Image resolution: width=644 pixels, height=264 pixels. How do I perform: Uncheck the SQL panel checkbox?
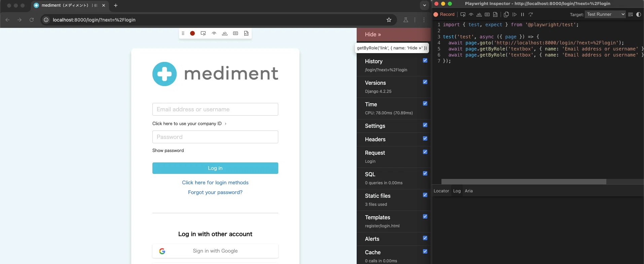pyautogui.click(x=425, y=174)
